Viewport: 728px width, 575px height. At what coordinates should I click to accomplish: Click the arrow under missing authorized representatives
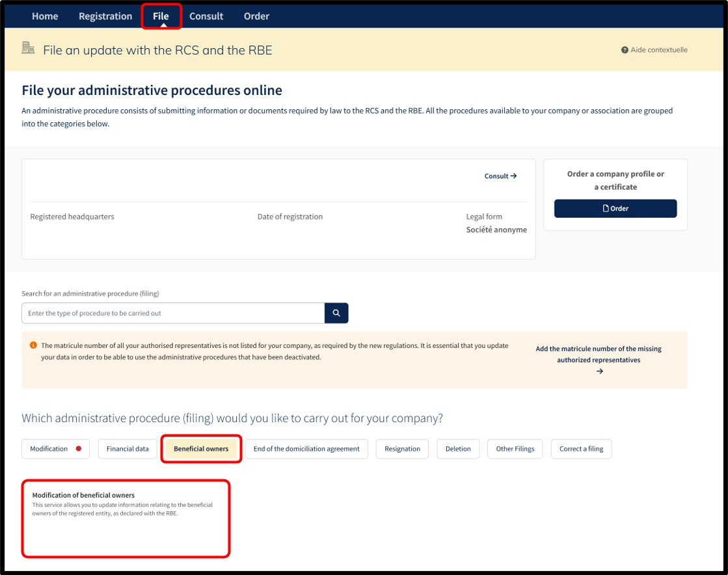tap(599, 371)
